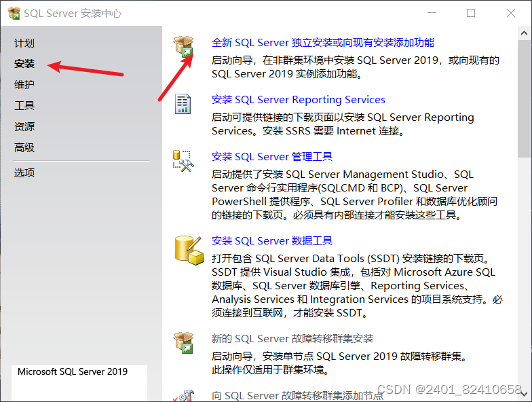
Task: Minimize the SQL Server 安装中心 window
Action: pos(432,13)
